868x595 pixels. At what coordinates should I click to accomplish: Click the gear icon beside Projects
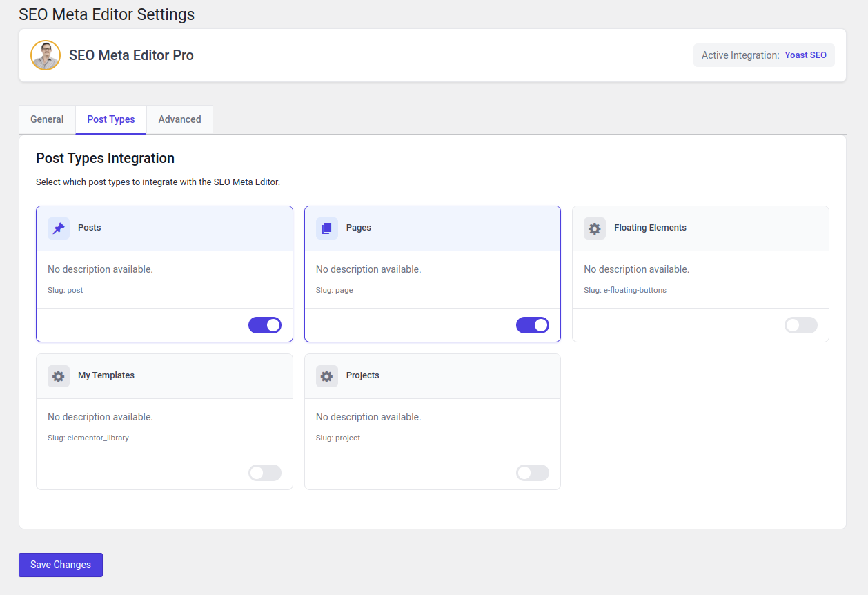pos(327,376)
